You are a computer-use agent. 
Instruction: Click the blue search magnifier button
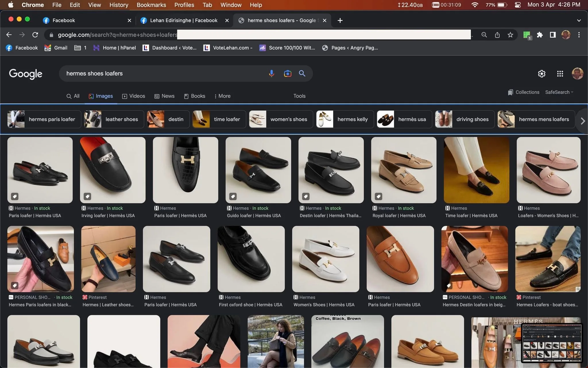point(302,73)
